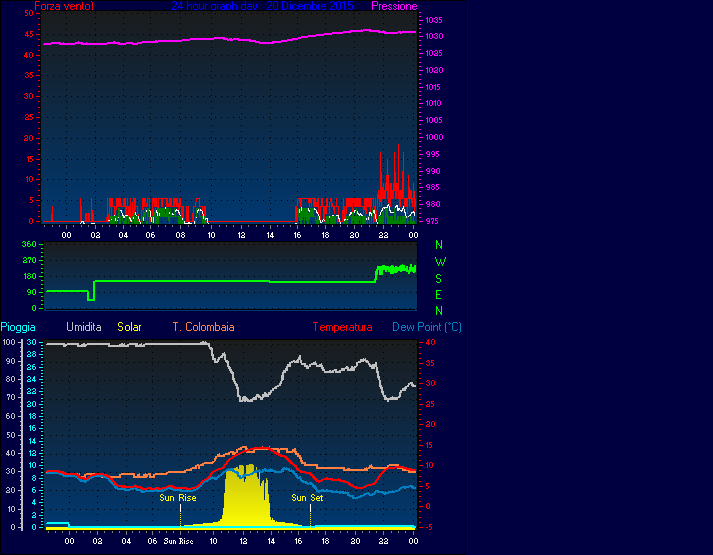Click the 'Dew Point (°C)' legend label
Screen dimensions: 713x555
pos(427,327)
